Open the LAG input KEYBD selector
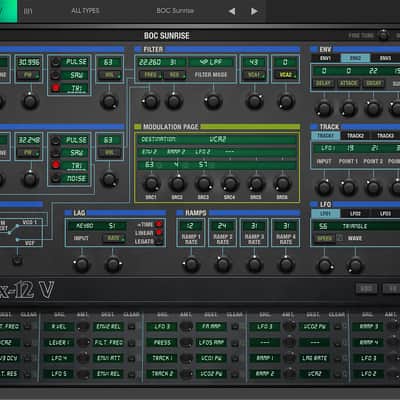This screenshot has width=400, height=400. [x=97, y=226]
